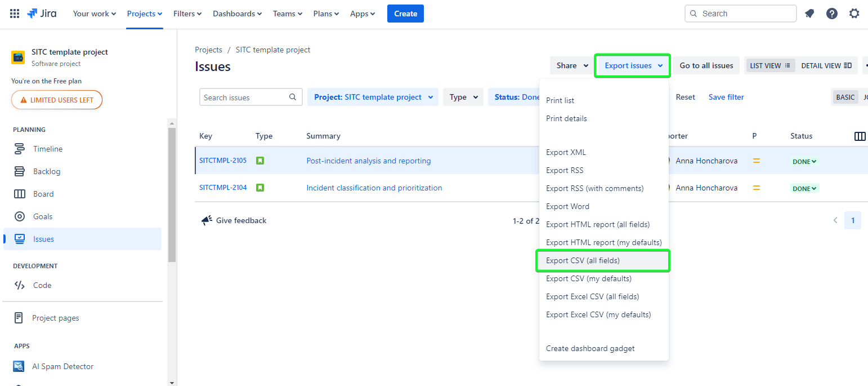Change status dropdown of SITCTMPL-2105
The height and width of the screenshot is (386, 868).
804,161
